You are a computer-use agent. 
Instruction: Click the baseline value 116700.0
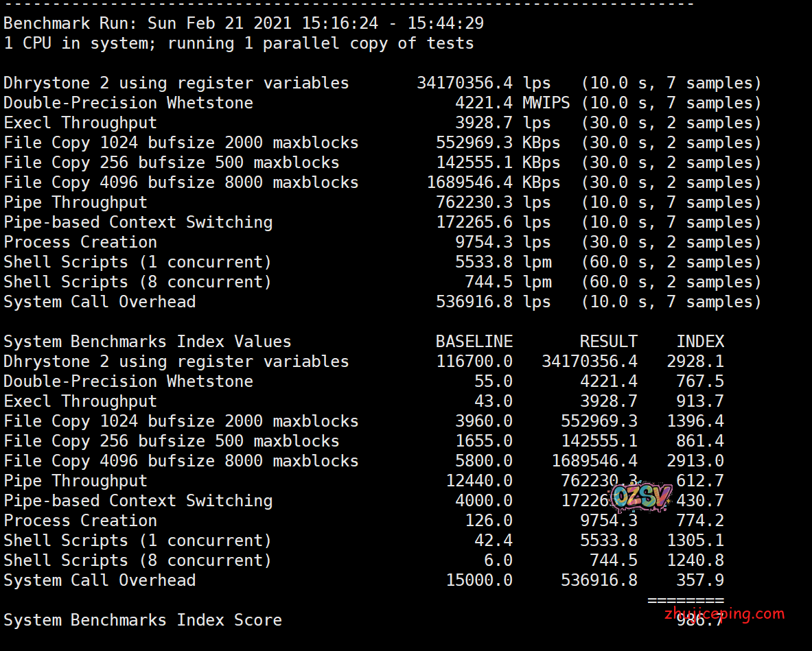click(474, 362)
